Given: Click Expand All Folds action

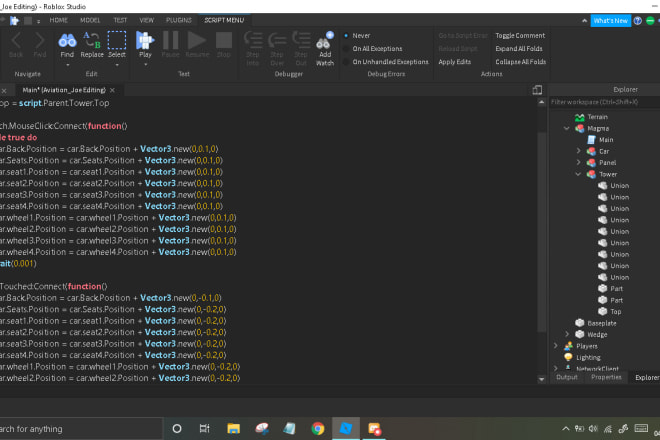Looking at the screenshot, I should pos(519,49).
